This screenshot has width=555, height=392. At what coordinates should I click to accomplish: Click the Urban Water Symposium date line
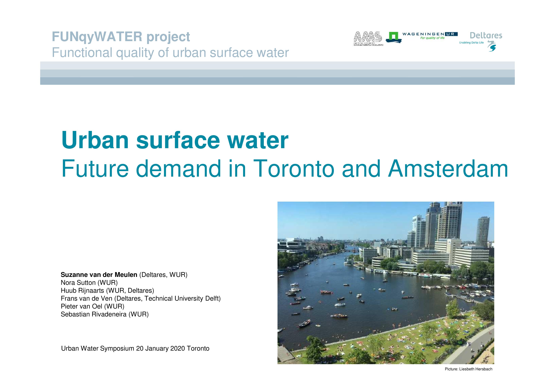(135, 349)
